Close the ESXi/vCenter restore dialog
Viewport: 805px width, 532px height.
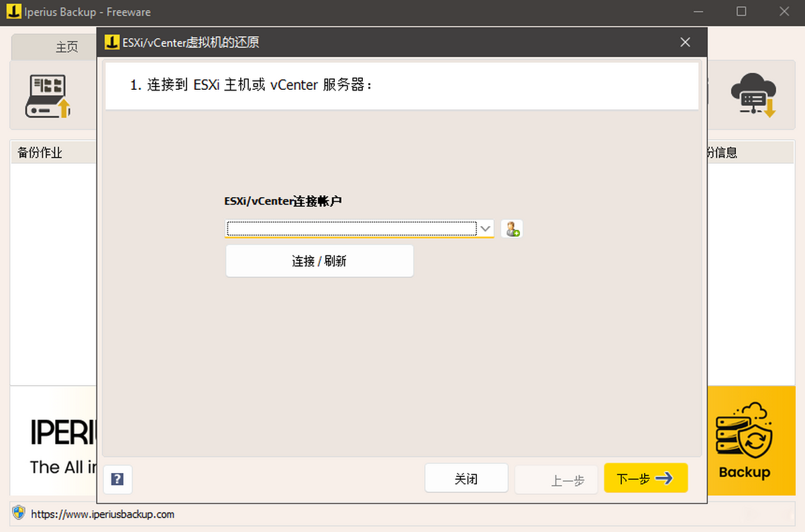[x=685, y=42]
